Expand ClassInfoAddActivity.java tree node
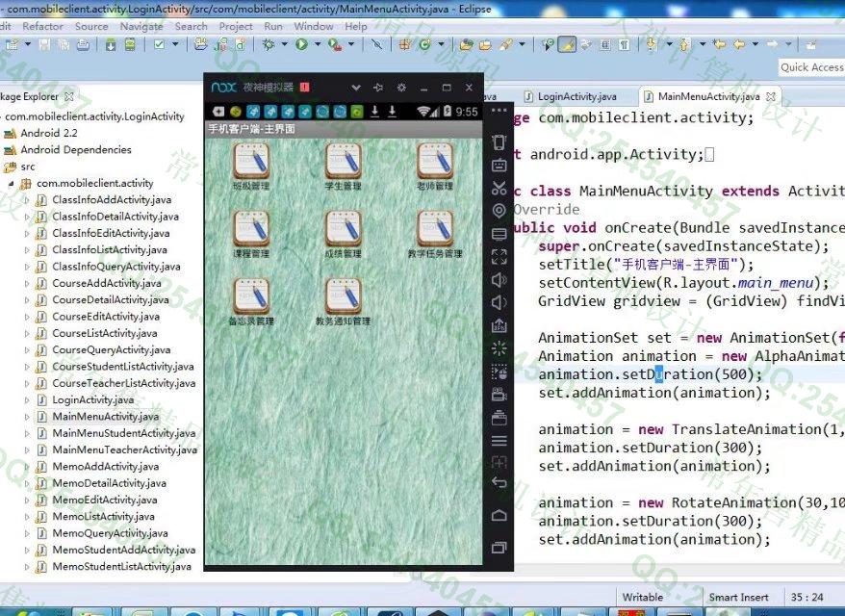 tap(27, 200)
